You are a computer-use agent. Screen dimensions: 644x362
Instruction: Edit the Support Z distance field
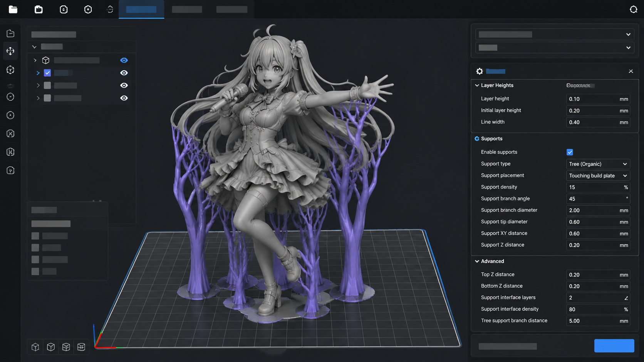pyautogui.click(x=598, y=245)
